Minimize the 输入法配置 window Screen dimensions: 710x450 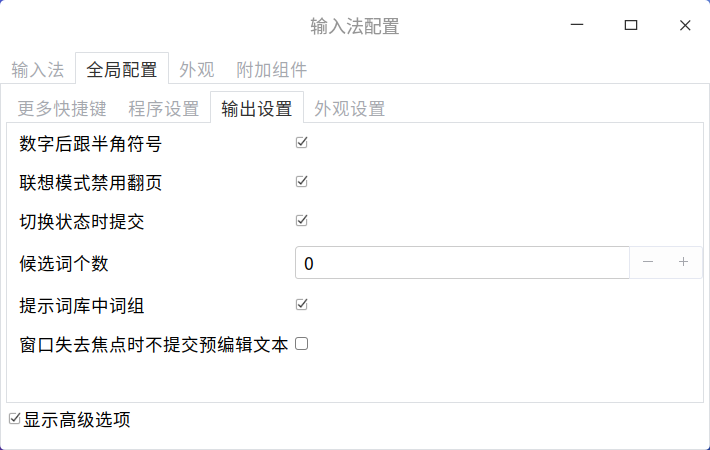pyautogui.click(x=578, y=26)
